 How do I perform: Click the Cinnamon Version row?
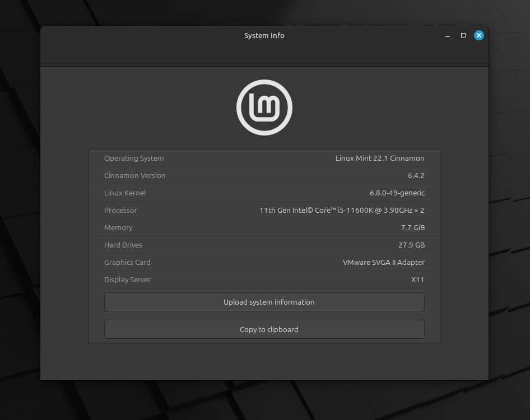click(264, 175)
